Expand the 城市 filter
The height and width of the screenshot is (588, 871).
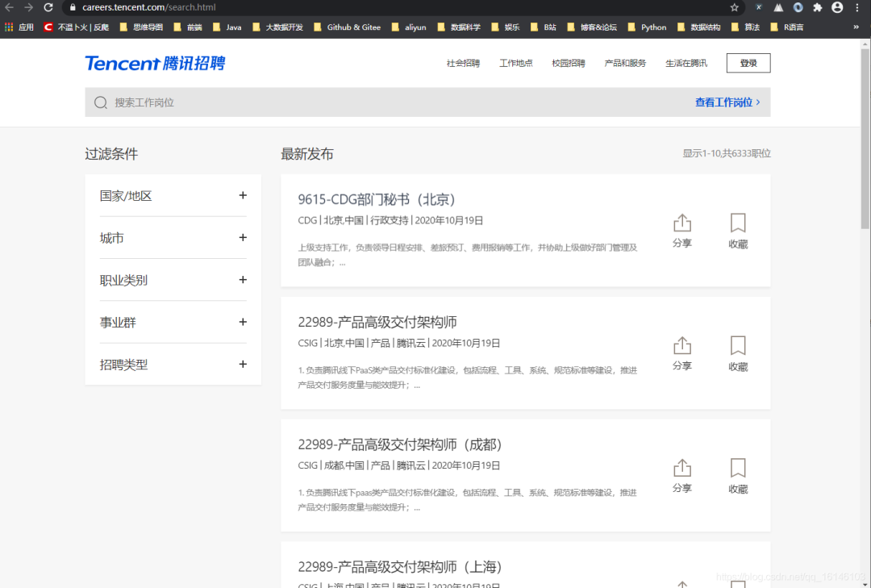pyautogui.click(x=173, y=238)
